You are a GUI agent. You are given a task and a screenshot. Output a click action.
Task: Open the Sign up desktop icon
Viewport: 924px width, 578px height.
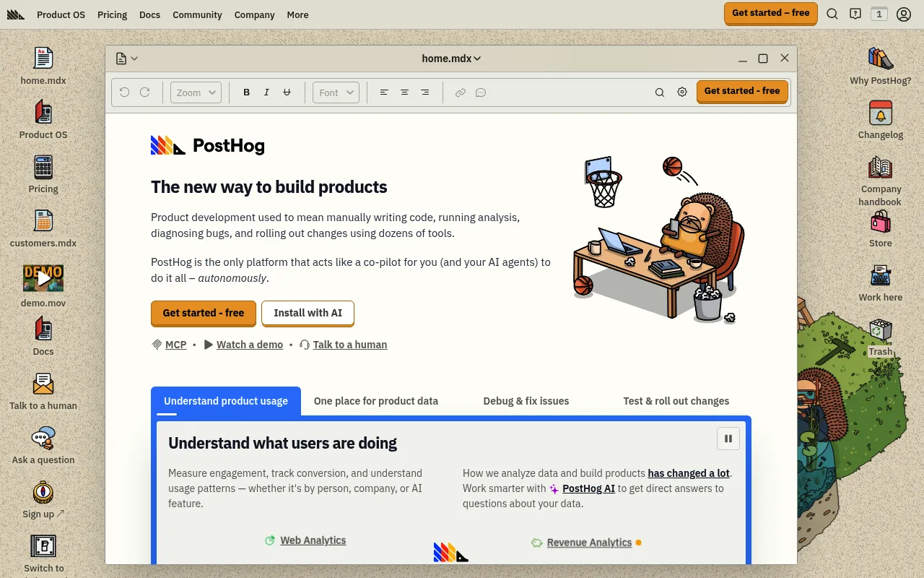point(43,499)
